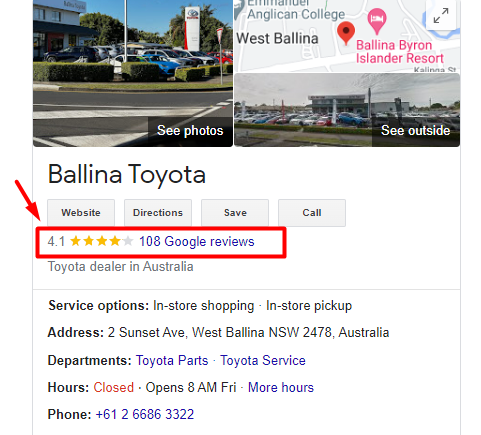Image resolution: width=481 pixels, height=435 pixels.
Task: Save Ballina Toyota with the Save button
Action: click(x=235, y=213)
